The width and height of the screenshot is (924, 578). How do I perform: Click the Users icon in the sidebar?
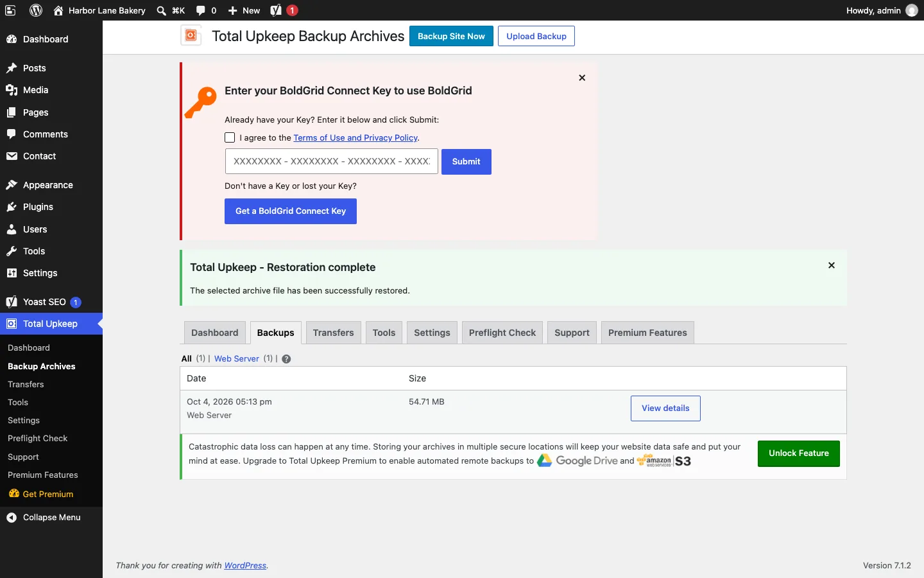(x=12, y=229)
